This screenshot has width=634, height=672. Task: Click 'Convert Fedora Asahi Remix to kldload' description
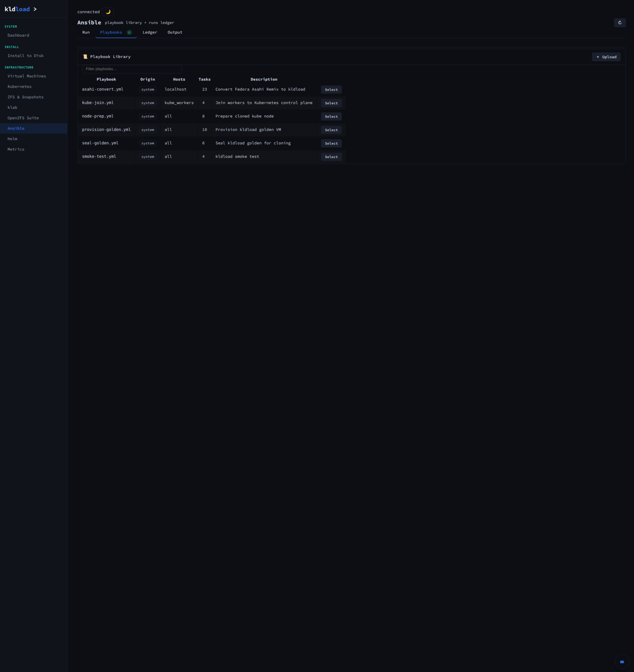tap(260, 89)
